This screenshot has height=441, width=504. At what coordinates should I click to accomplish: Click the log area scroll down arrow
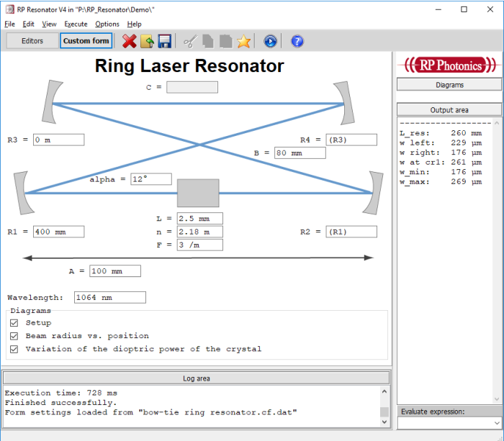[384, 422]
